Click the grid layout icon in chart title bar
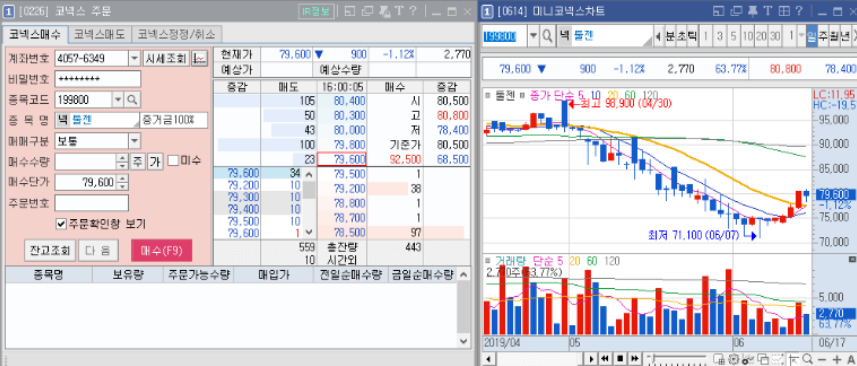Viewport: 857px width, 366px height. coord(784,11)
